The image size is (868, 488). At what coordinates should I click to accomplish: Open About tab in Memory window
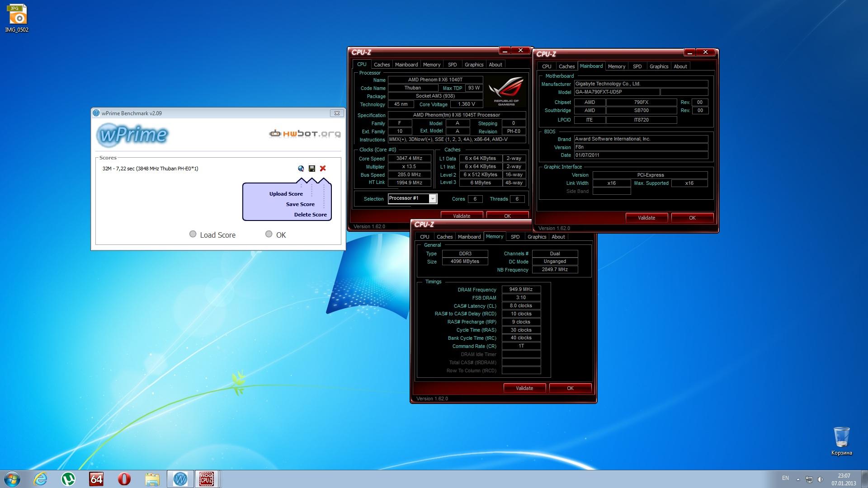(558, 237)
